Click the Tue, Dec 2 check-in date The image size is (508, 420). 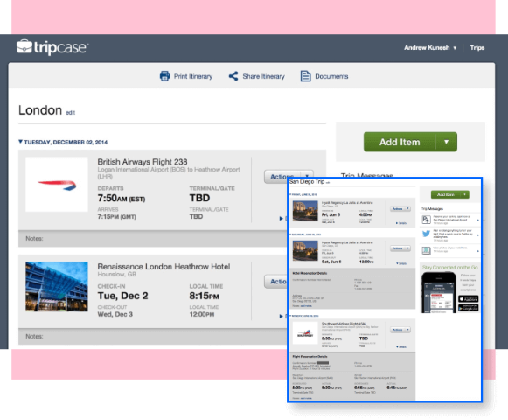tap(122, 296)
